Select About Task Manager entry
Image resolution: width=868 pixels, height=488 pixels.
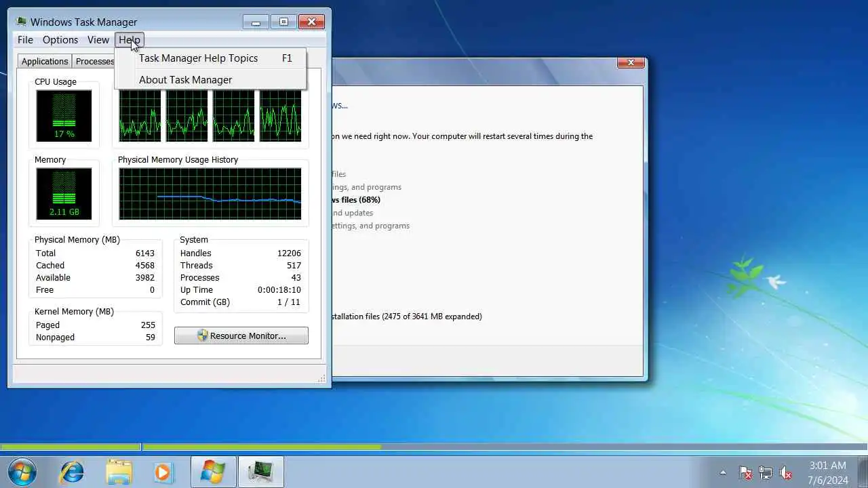210,80
